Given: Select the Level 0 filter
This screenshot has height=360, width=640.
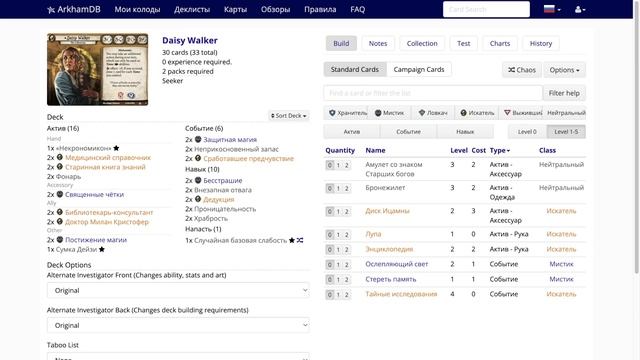Looking at the screenshot, I should point(527,131).
